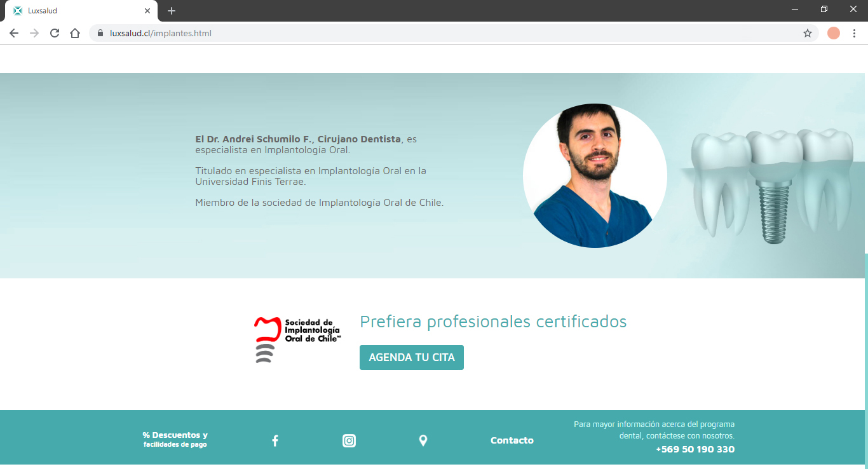This screenshot has width=868, height=469.
Task: Open the Chrome profile avatar
Action: pos(834,33)
